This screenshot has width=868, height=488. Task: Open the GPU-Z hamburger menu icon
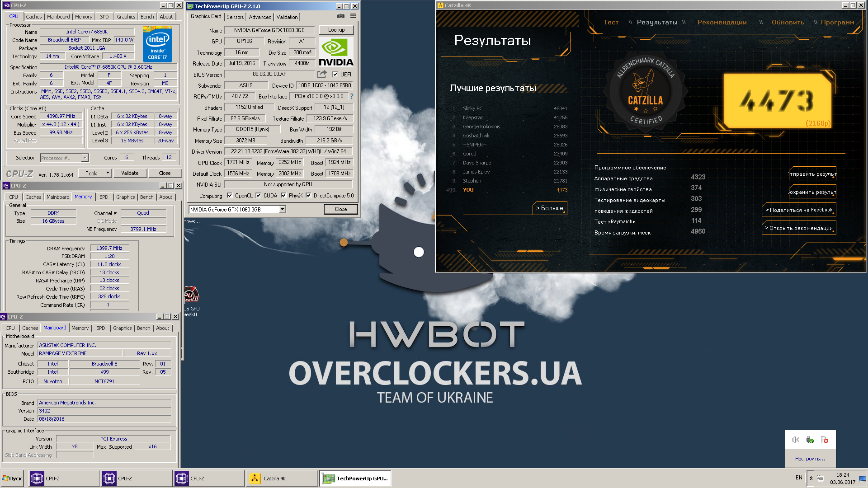(x=353, y=16)
